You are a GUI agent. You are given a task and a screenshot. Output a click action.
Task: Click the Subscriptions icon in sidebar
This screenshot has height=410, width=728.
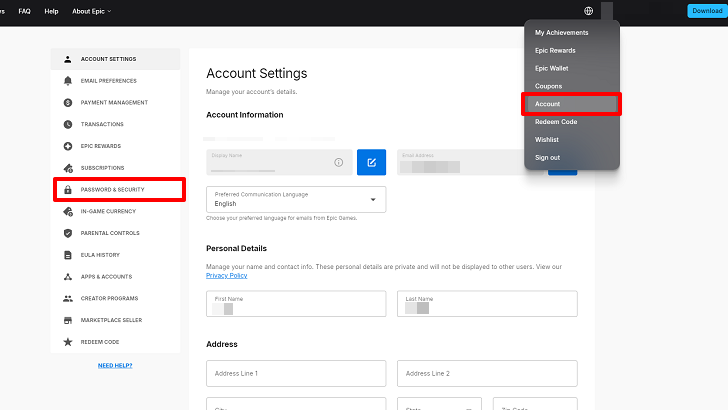click(x=68, y=168)
